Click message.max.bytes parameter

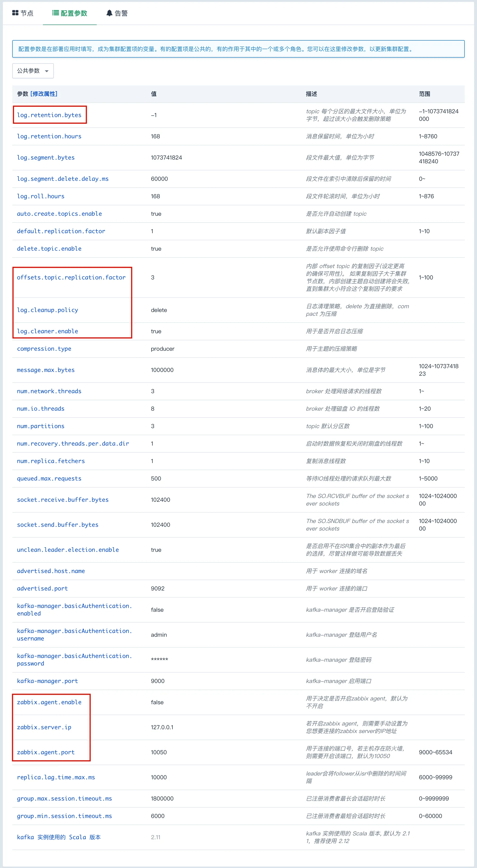tap(46, 370)
